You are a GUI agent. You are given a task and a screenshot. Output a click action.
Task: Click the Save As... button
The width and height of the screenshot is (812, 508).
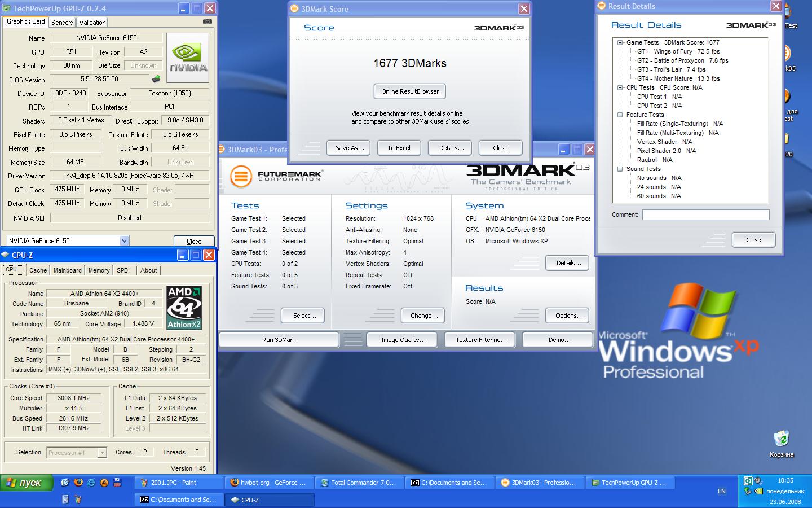pyautogui.click(x=348, y=148)
